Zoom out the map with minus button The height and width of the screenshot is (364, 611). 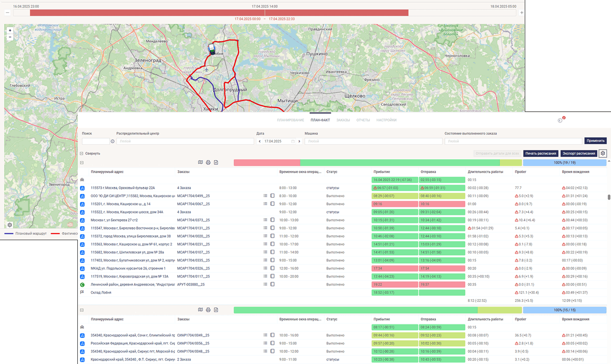[10, 37]
